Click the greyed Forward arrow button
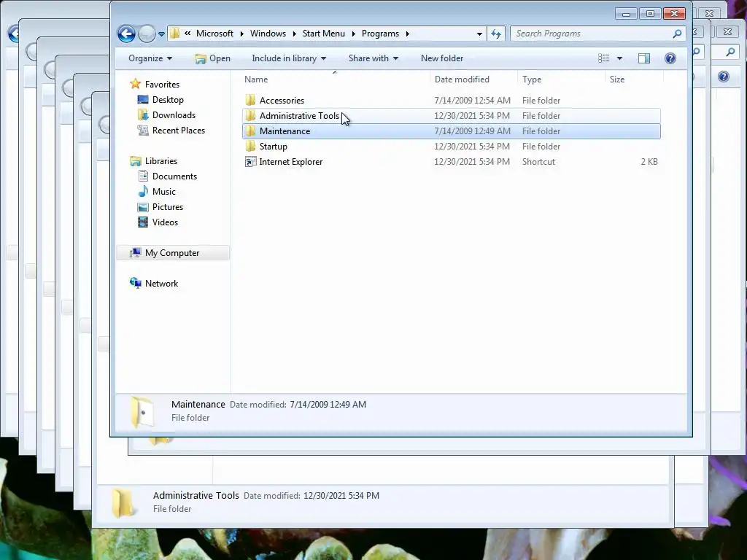747x560 pixels. point(147,34)
